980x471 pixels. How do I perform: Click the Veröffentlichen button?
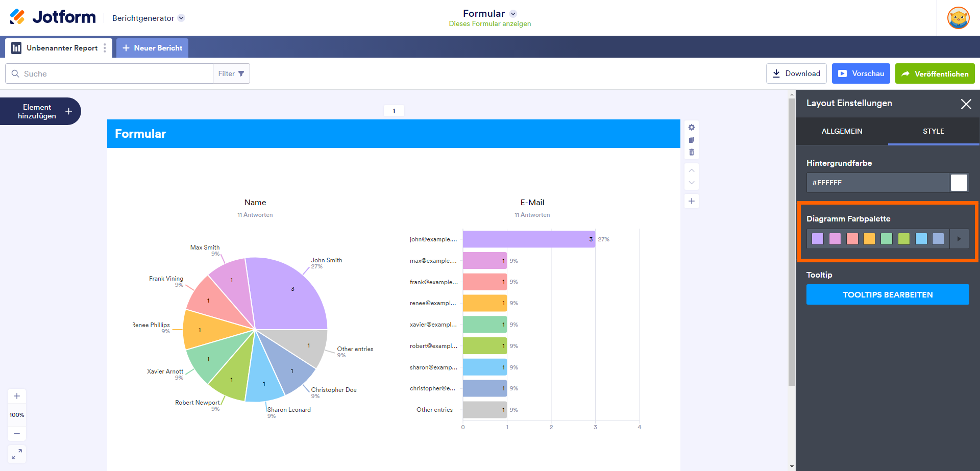[x=935, y=73]
